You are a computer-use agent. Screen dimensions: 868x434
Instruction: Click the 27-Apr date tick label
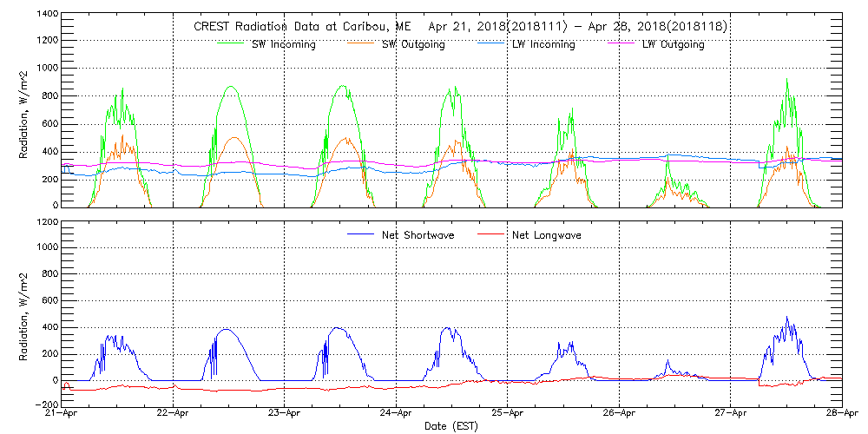tap(731, 414)
